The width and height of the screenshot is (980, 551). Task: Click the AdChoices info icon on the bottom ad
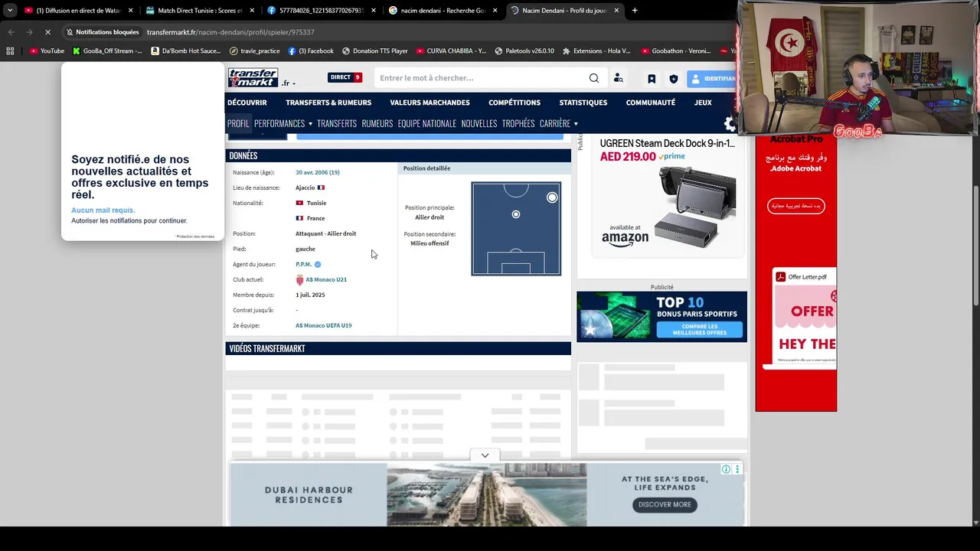(726, 469)
